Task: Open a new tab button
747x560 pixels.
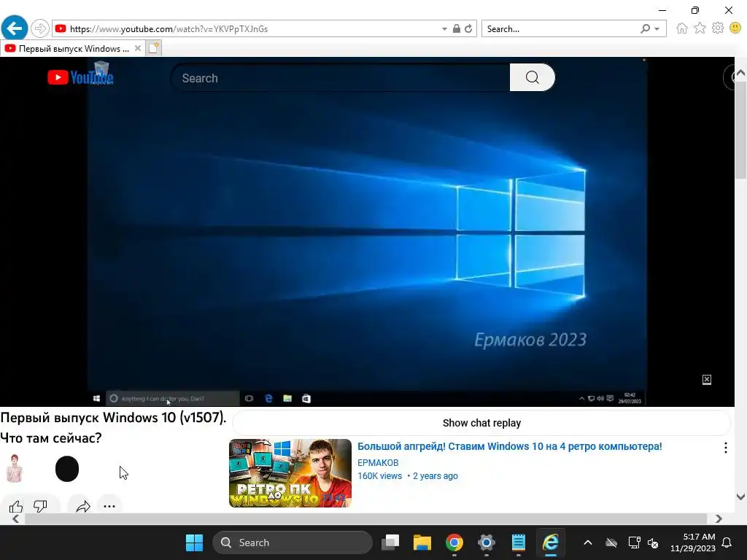Action: [153, 48]
